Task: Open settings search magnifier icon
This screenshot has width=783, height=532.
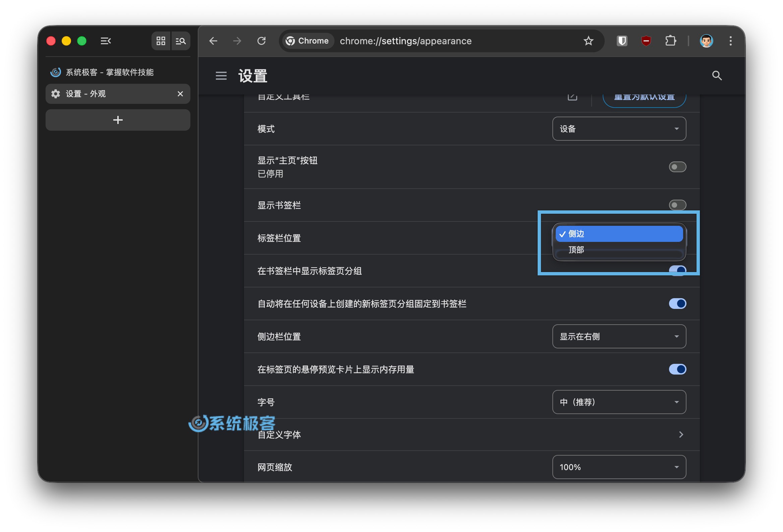Action: point(717,75)
